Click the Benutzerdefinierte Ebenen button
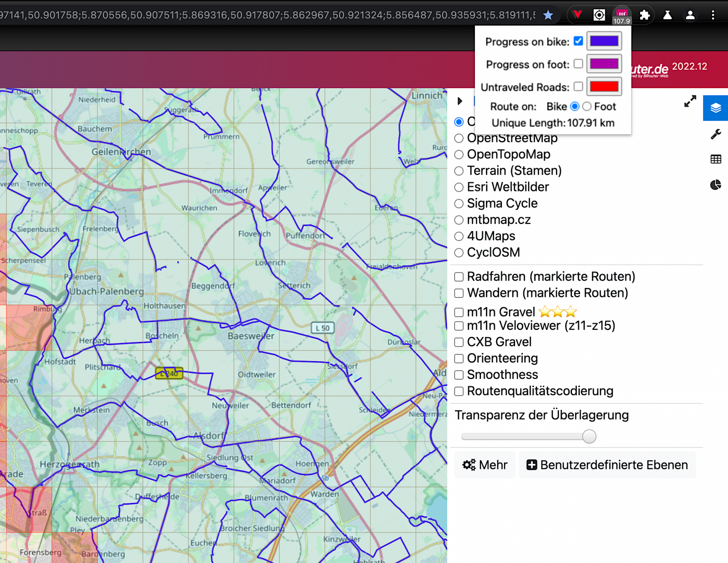This screenshot has height=563, width=728. click(x=607, y=465)
